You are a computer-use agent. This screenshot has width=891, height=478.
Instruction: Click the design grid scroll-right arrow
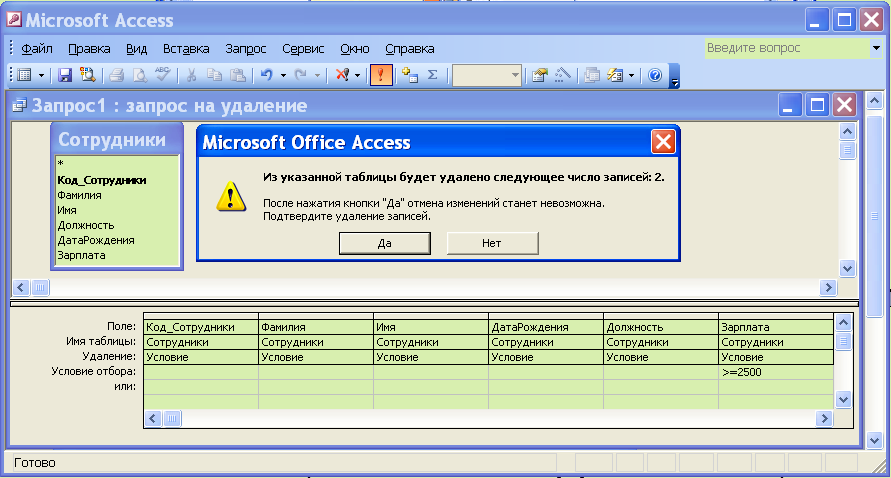pos(824,419)
